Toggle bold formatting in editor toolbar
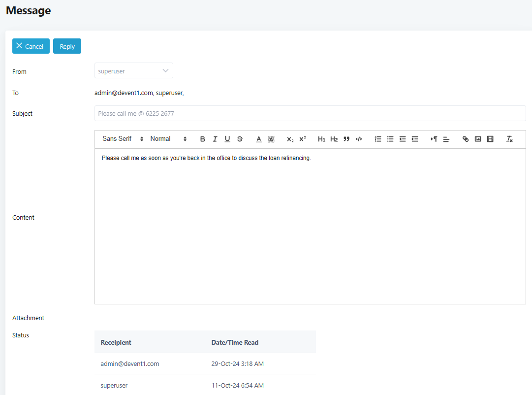The image size is (532, 395). coord(203,139)
